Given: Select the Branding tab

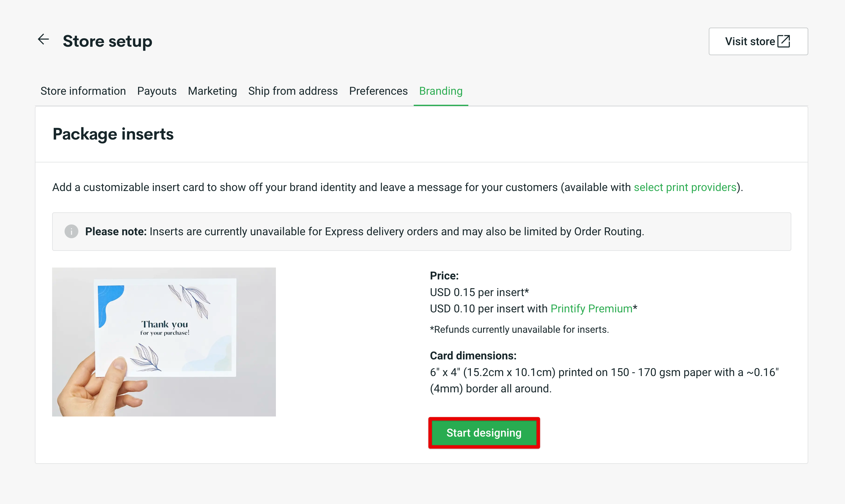Looking at the screenshot, I should point(441,91).
